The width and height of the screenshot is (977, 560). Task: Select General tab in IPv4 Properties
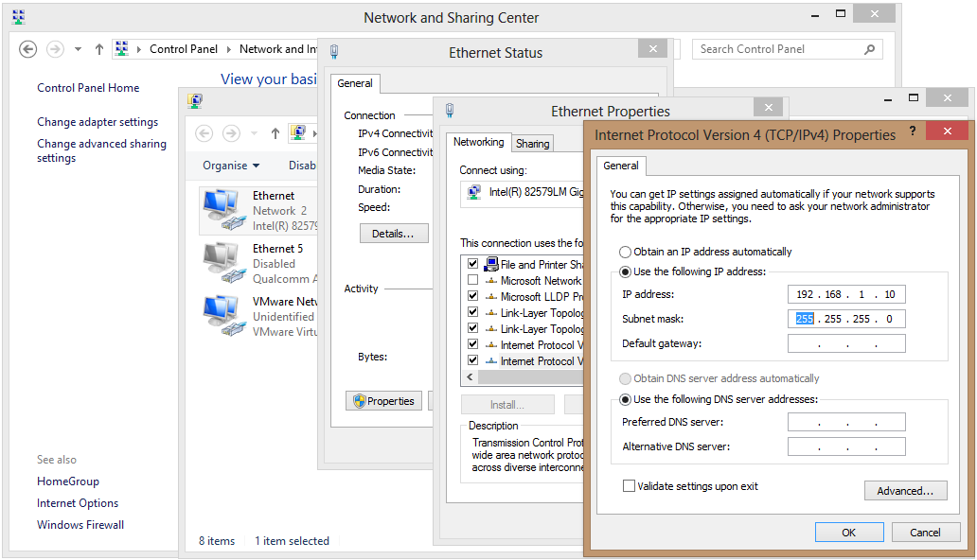[x=621, y=166]
